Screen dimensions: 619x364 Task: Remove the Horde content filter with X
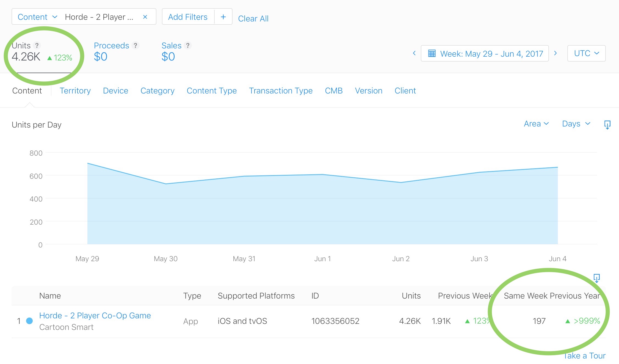click(x=145, y=17)
